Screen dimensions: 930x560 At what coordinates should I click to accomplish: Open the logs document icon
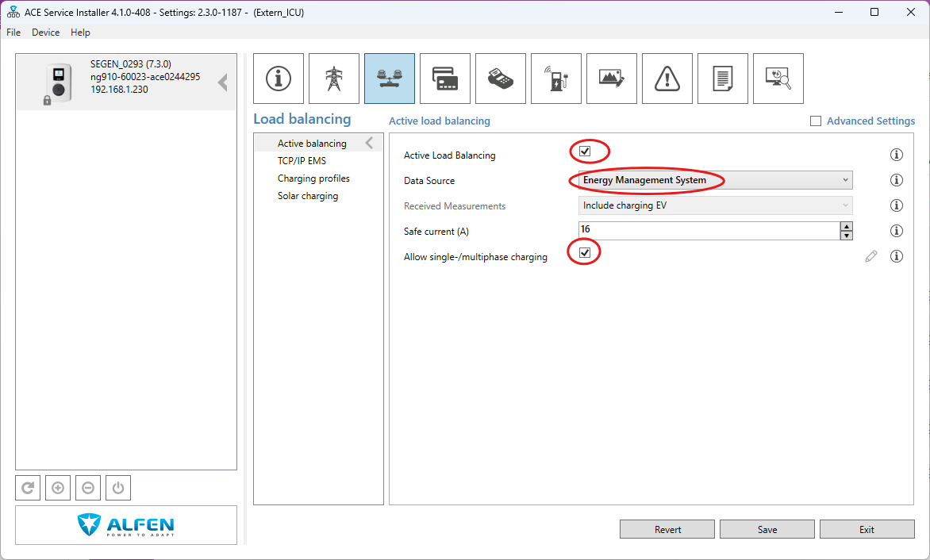click(x=723, y=79)
